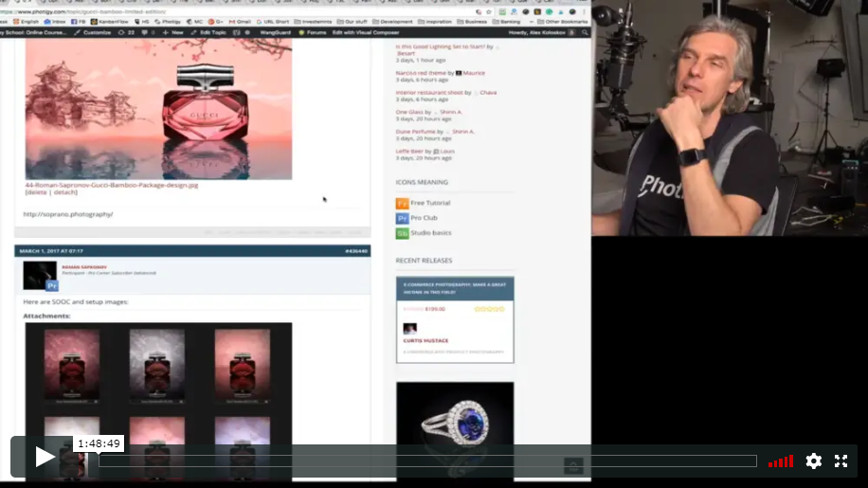
Task: Click the Pr badge on the author avatar
Action: [x=52, y=285]
